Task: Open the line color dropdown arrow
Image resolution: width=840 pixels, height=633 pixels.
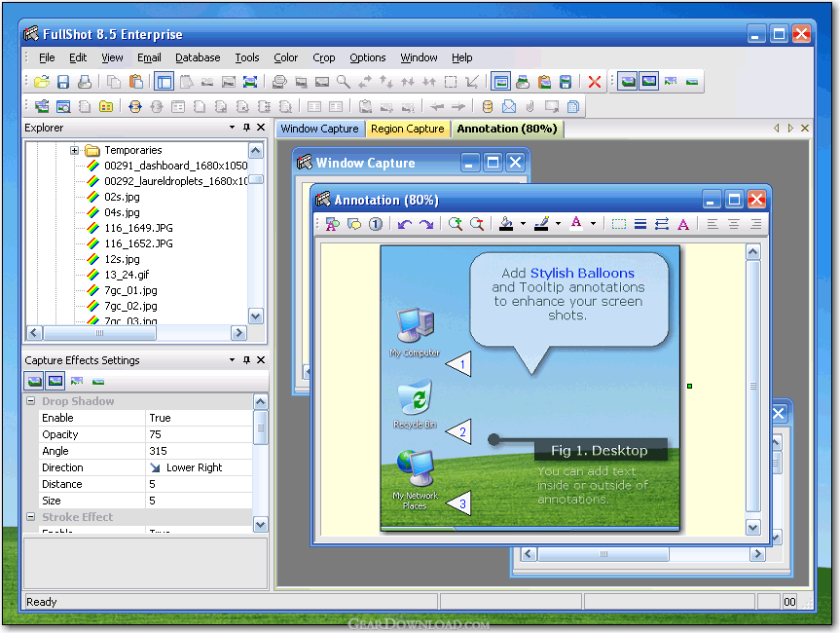Action: [x=558, y=224]
